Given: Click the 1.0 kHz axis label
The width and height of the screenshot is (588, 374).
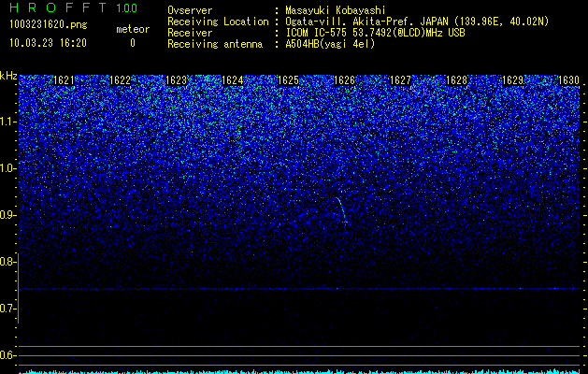Looking at the screenshot, I should 7,168.
